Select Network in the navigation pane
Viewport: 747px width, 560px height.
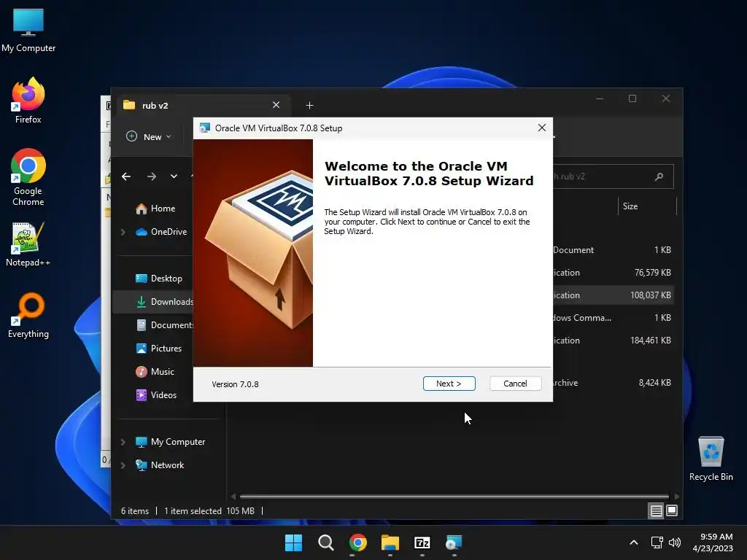click(x=160, y=465)
